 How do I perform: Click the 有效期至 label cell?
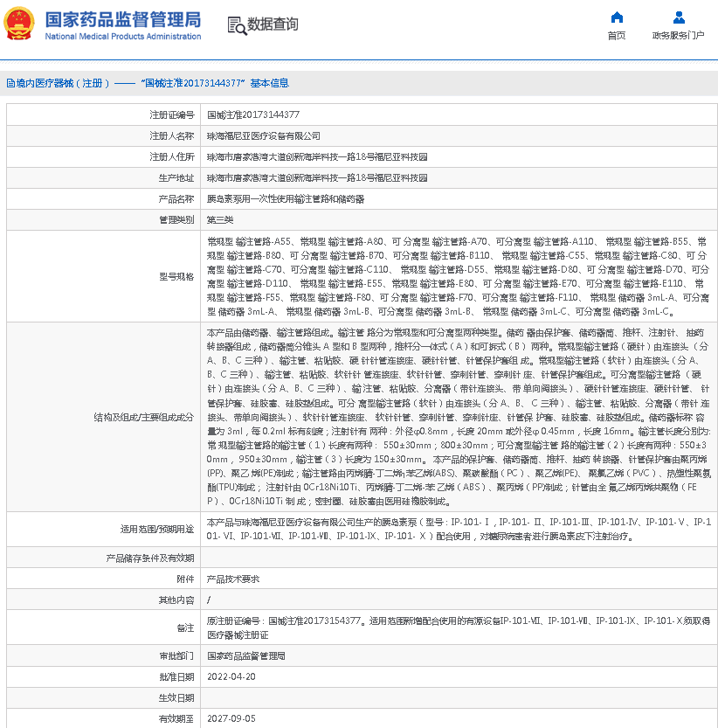click(x=103, y=718)
